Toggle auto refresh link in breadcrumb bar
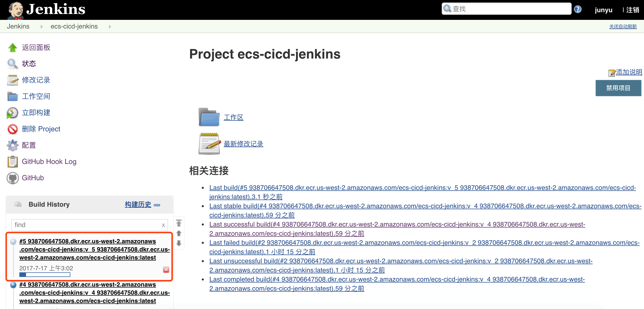644x309 pixels. point(623,26)
